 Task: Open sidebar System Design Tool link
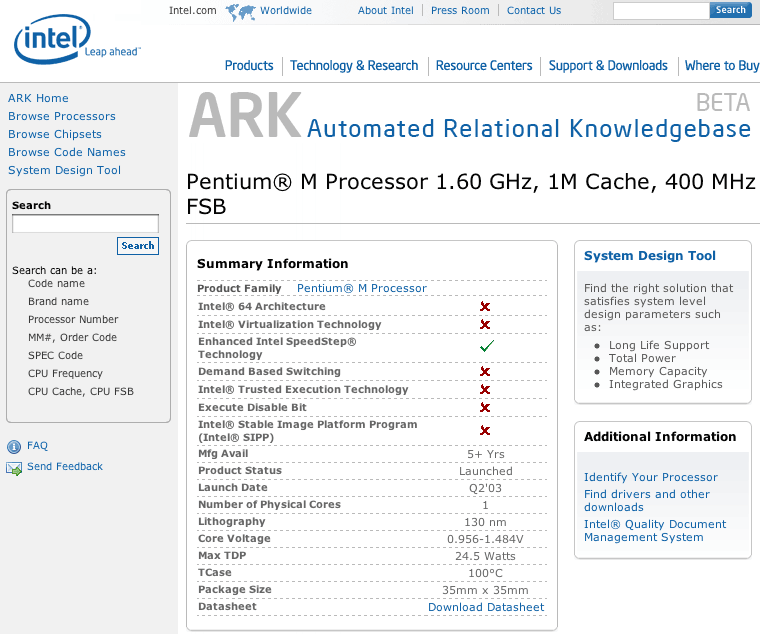pos(64,170)
